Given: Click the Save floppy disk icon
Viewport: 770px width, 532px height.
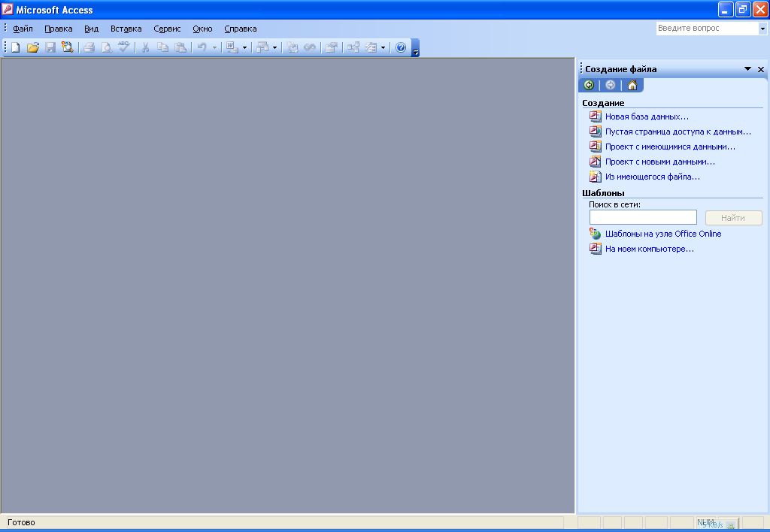Looking at the screenshot, I should click(x=50, y=47).
